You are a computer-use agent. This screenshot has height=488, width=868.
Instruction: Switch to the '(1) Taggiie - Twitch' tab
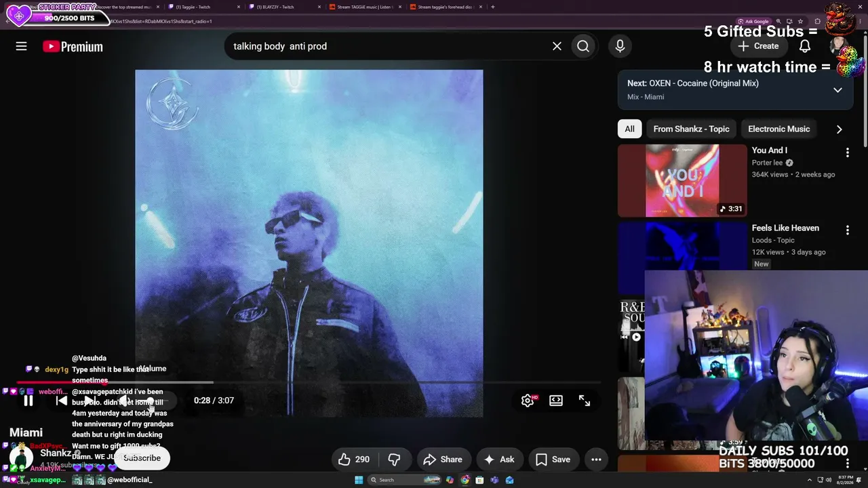[x=203, y=7]
